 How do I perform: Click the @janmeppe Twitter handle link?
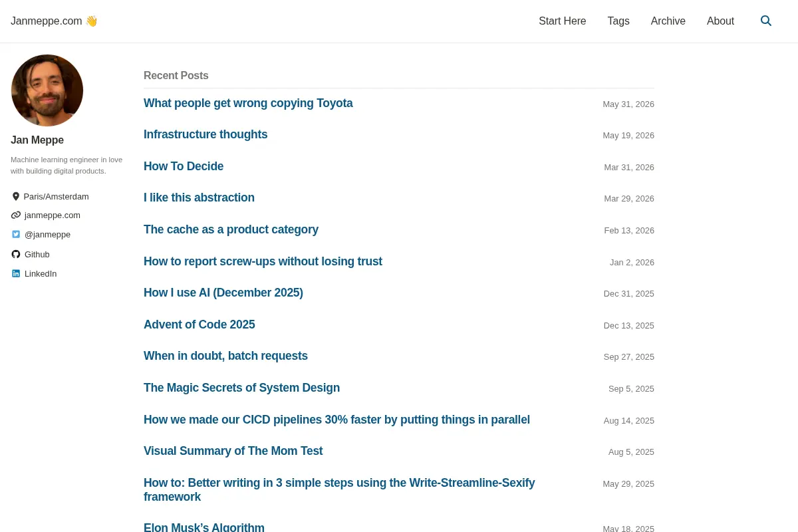tap(47, 234)
